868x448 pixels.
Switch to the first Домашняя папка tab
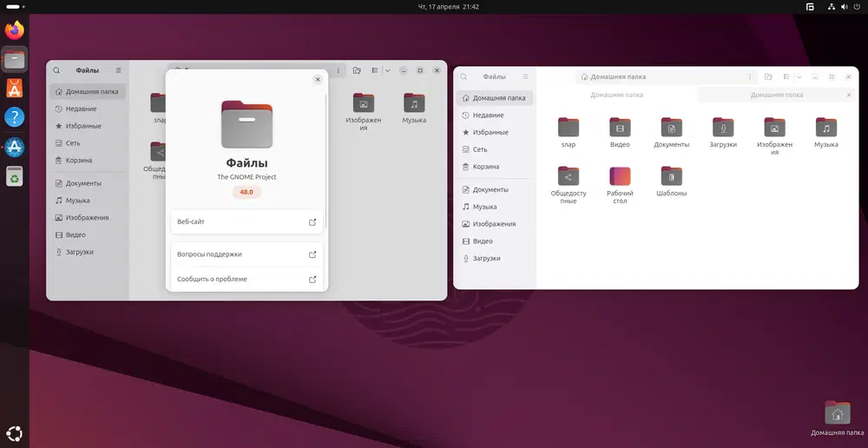(x=616, y=95)
